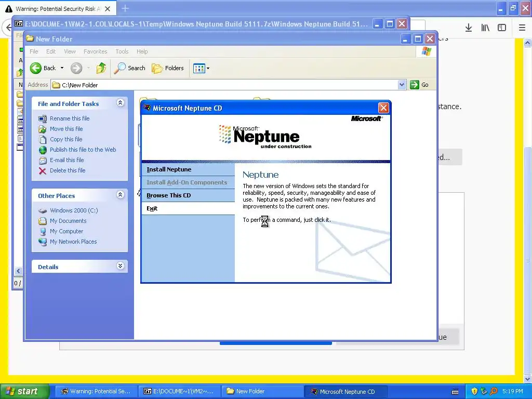Click the red X Delete icon
Image resolution: width=532 pixels, height=399 pixels.
[x=43, y=170]
